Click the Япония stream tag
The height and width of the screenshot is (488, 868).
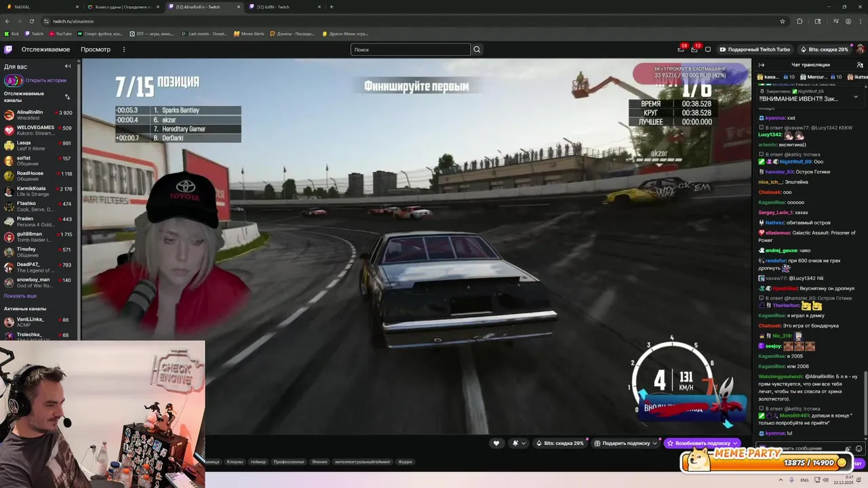pos(319,462)
